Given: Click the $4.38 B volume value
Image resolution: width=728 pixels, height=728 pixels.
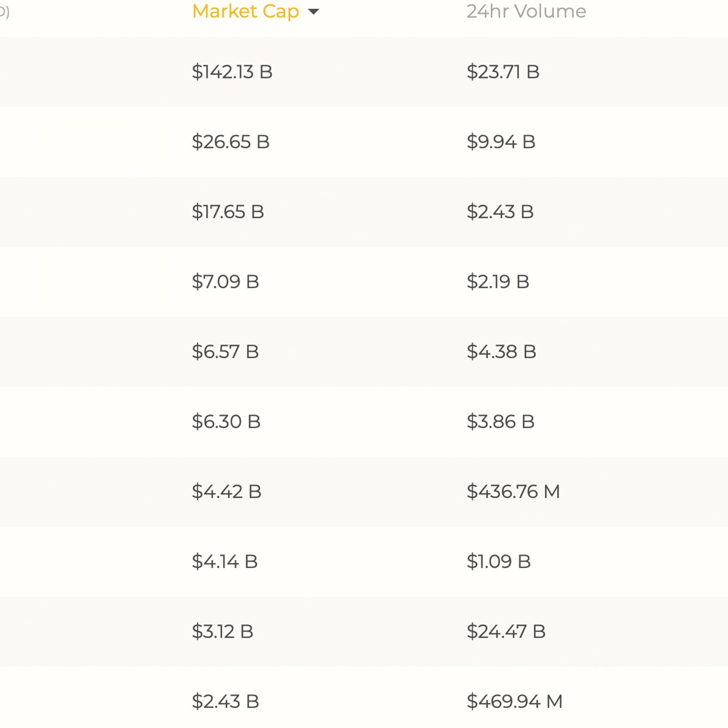Looking at the screenshot, I should pos(502,352).
